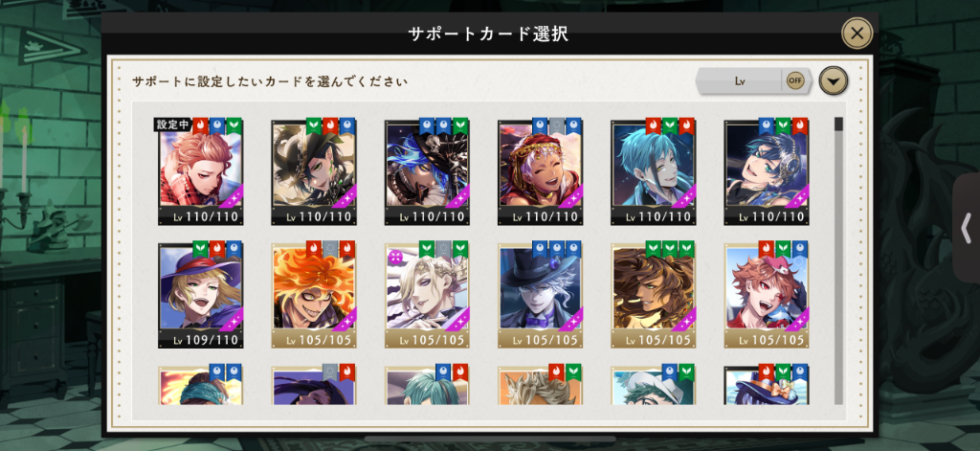This screenshot has width=980, height=451.
Task: Choose the red-haired eyepatch Lv 105/105 card
Action: pos(767,295)
